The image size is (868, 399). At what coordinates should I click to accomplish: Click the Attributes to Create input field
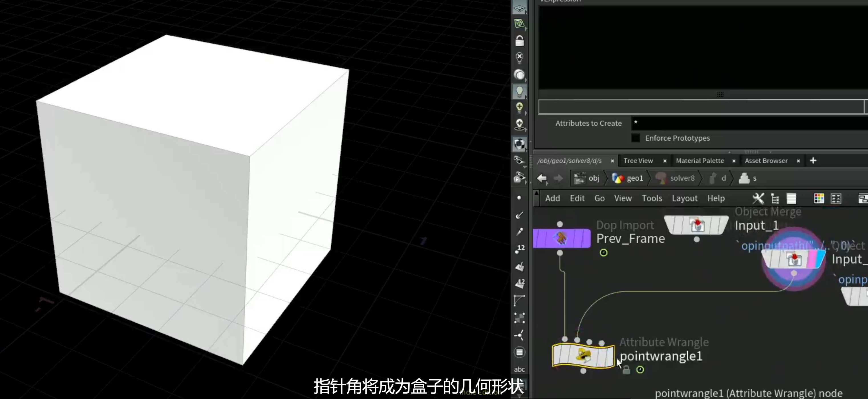749,123
